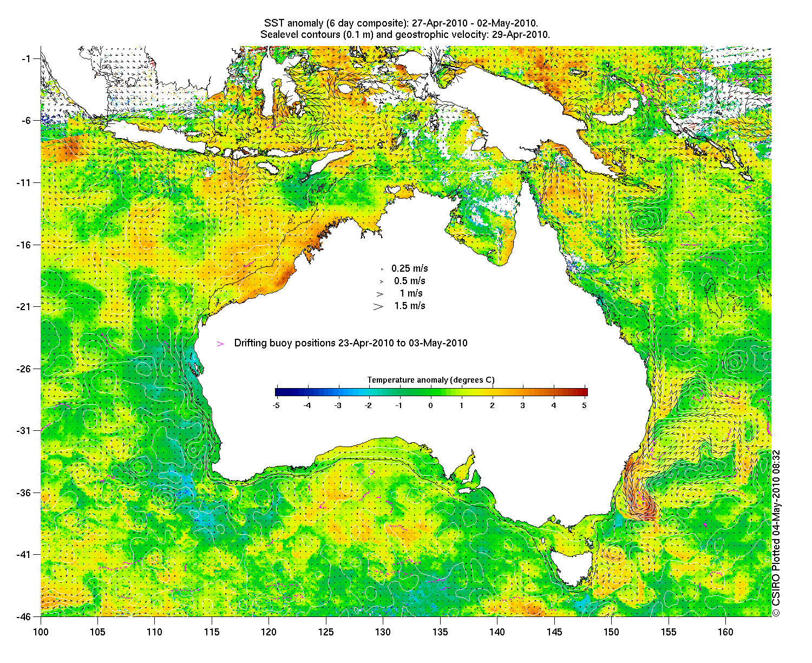This screenshot has height=663, width=812.
Task: Click longitude axis label 130
Action: [383, 632]
